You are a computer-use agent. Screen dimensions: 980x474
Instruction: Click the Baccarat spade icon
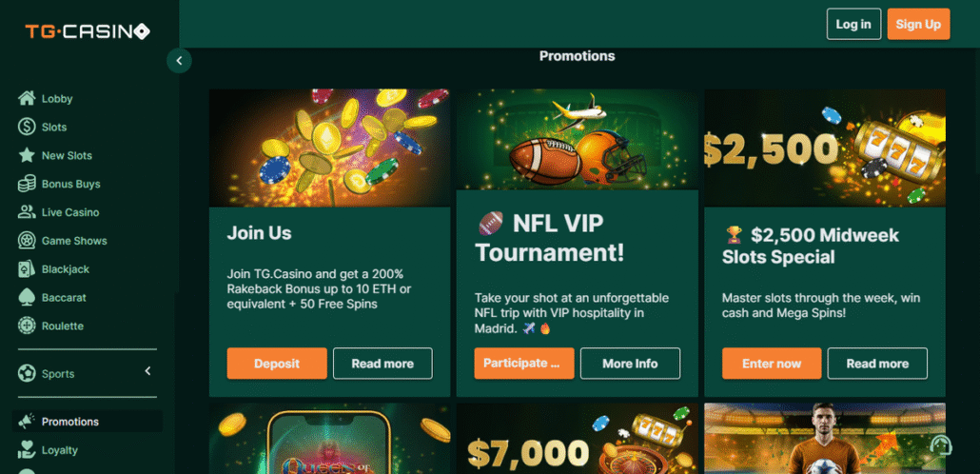point(27,298)
